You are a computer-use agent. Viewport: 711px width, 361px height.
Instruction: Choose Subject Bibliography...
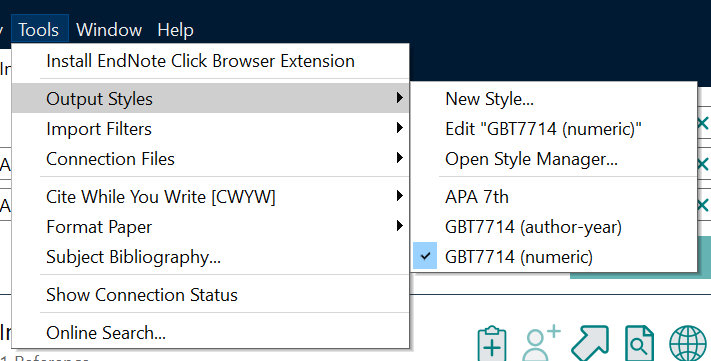[210, 257]
